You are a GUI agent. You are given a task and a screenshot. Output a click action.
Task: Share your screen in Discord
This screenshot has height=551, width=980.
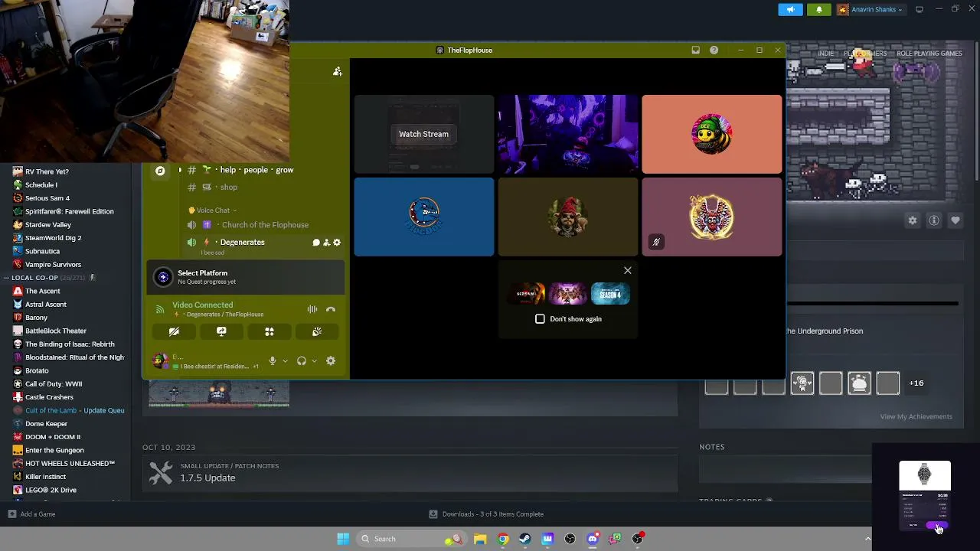(221, 331)
